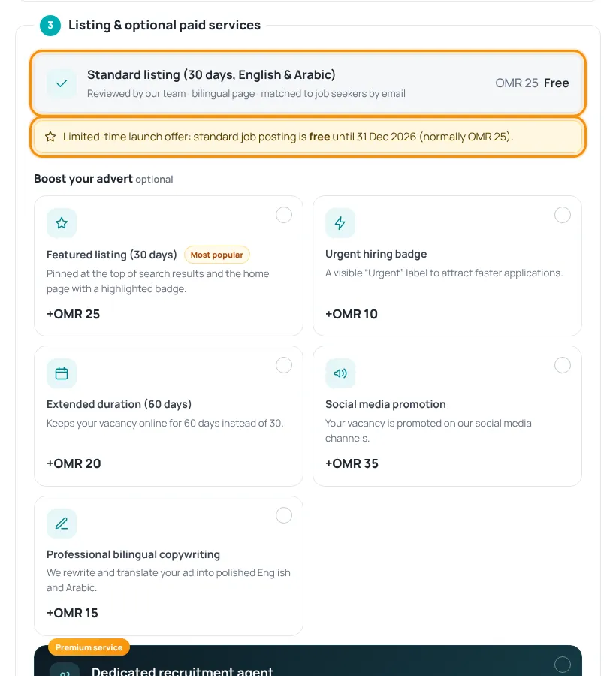Click 'Keeps your vacancy online' description
Viewport: 616px width, 676px height.
pos(165,423)
